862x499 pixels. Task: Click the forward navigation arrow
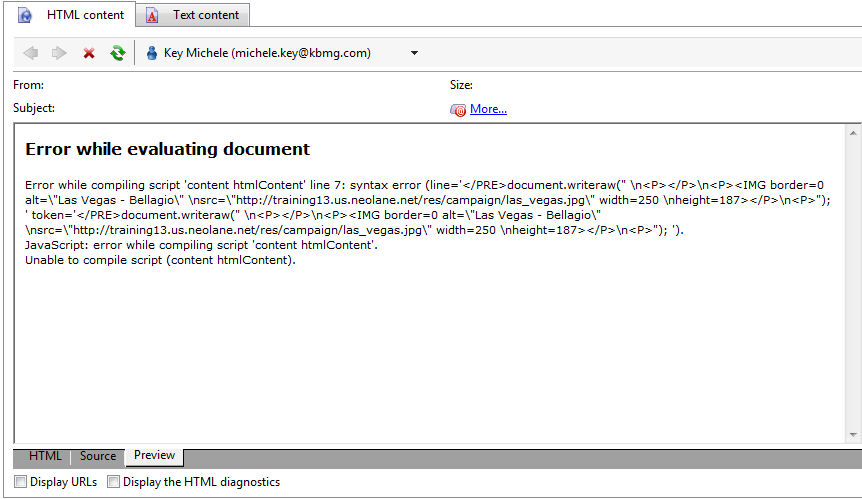[59, 53]
